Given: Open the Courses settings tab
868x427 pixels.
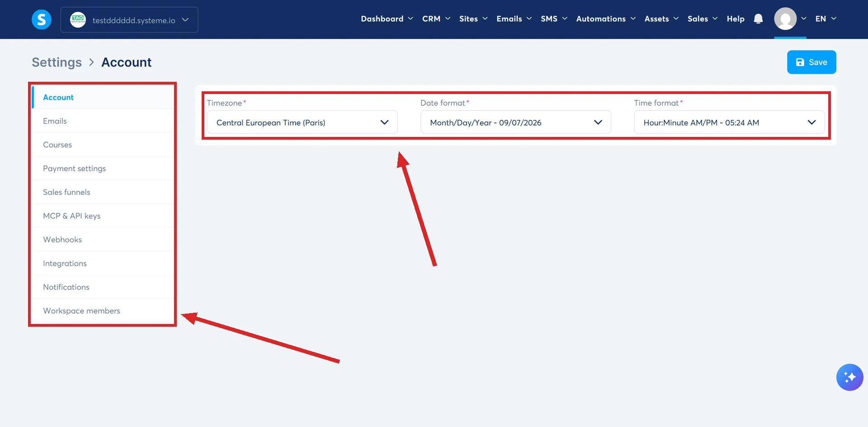Looking at the screenshot, I should 103,145.
